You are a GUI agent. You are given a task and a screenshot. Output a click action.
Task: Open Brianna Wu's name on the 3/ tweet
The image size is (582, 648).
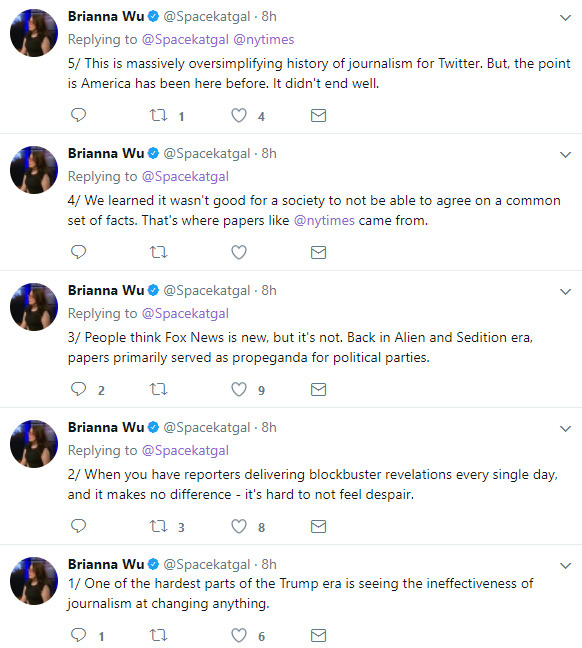click(106, 291)
